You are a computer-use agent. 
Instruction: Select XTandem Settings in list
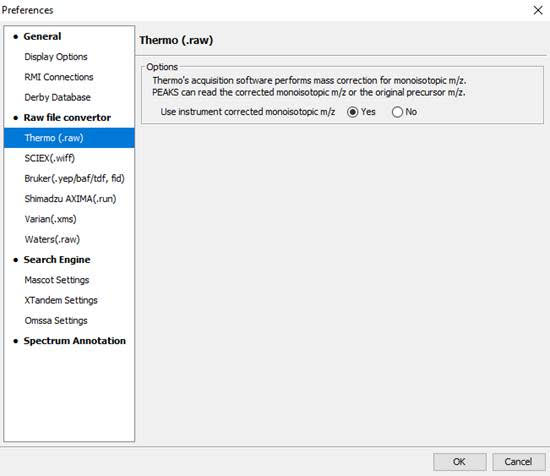coord(61,300)
